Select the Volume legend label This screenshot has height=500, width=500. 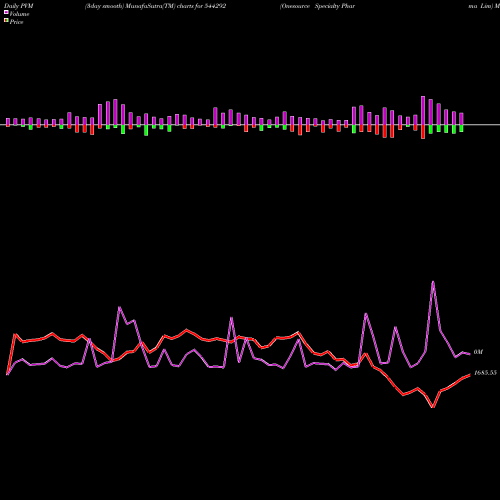[x=19, y=14]
